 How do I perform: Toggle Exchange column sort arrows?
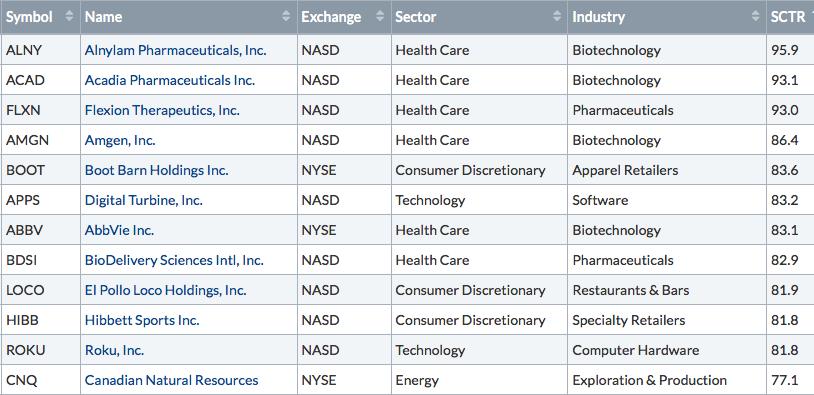point(380,17)
